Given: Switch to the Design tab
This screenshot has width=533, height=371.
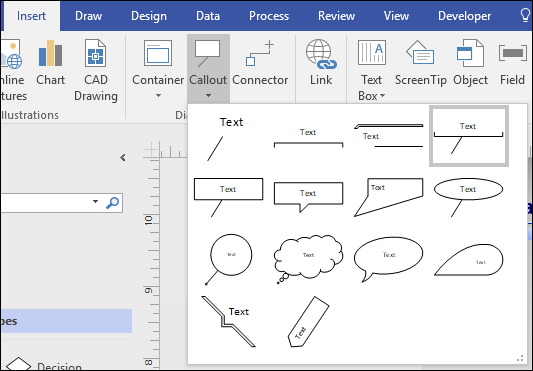Looking at the screenshot, I should coord(149,16).
